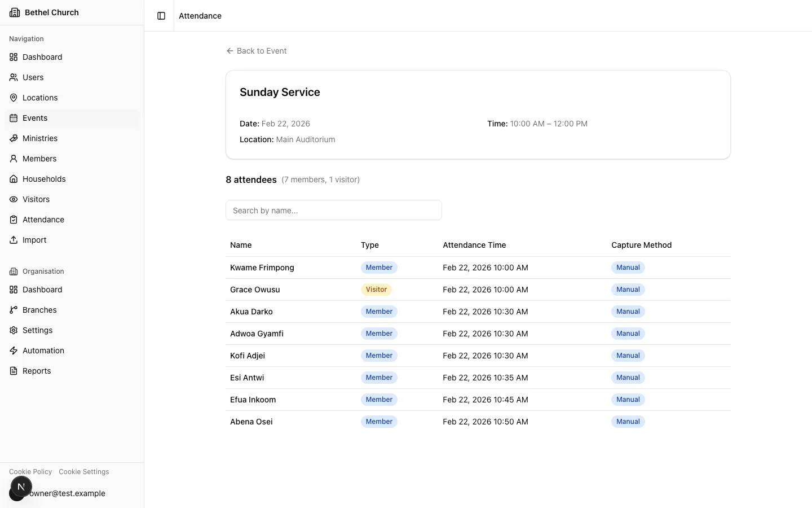Image resolution: width=812 pixels, height=508 pixels.
Task: Click the Manual badge in Abena Osei row
Action: pos(628,422)
